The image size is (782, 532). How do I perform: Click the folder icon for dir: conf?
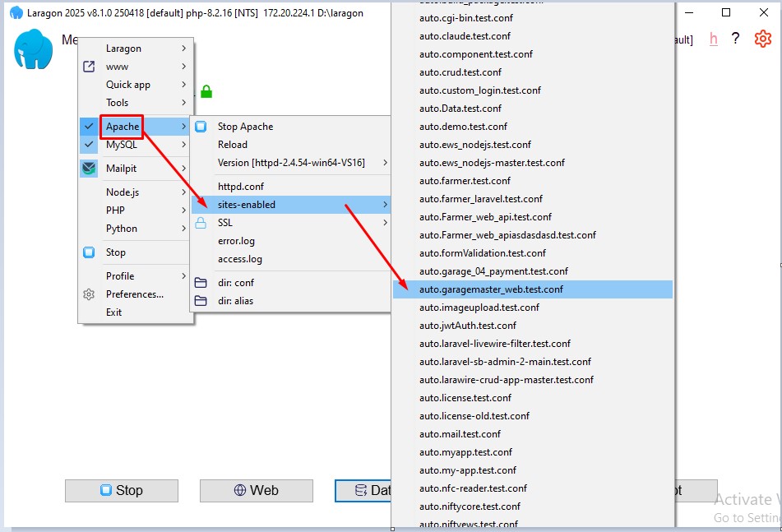(x=201, y=283)
